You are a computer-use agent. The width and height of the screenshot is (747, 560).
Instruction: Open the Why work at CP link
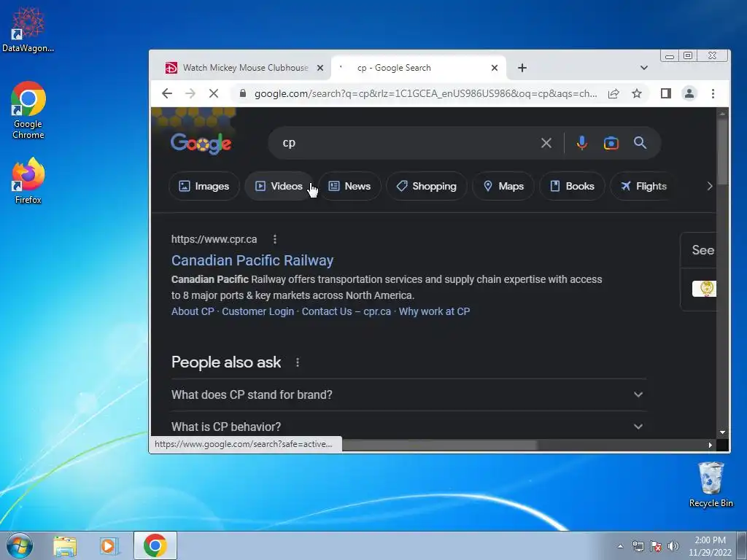coord(434,311)
